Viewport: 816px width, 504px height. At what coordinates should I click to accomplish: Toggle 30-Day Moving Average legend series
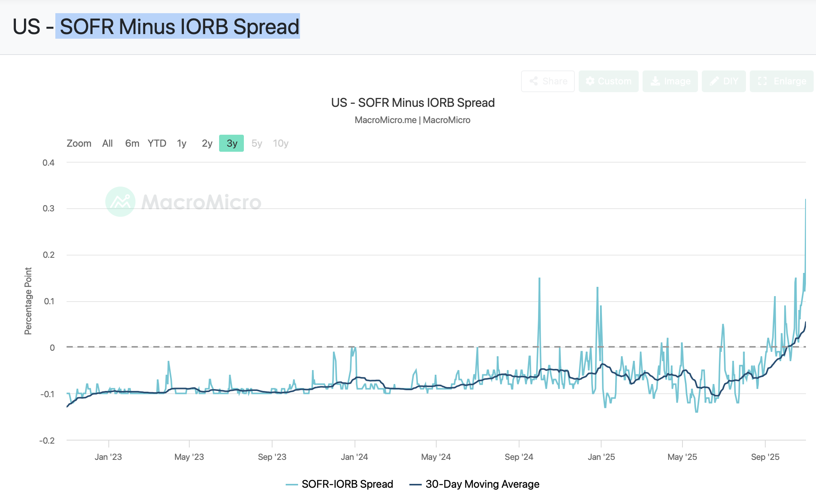(x=482, y=484)
